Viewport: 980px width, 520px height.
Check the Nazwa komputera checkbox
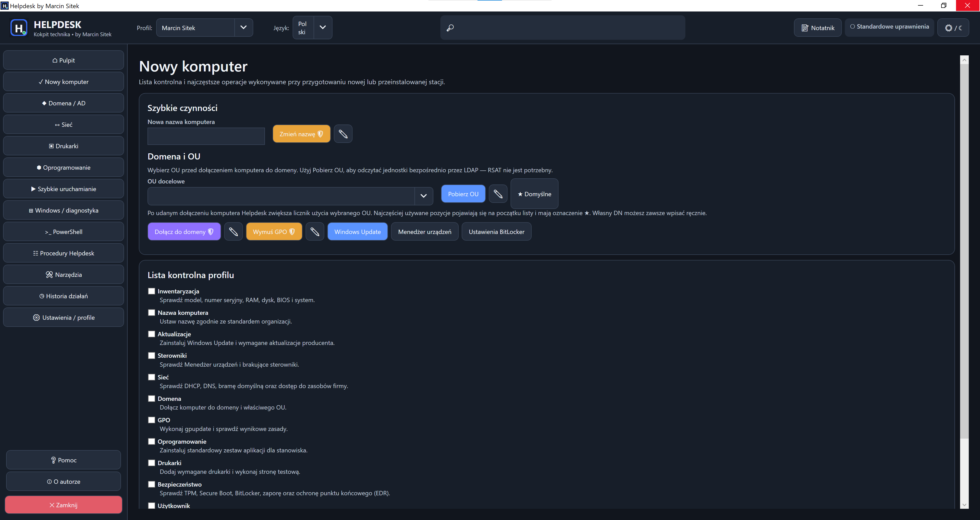click(151, 312)
